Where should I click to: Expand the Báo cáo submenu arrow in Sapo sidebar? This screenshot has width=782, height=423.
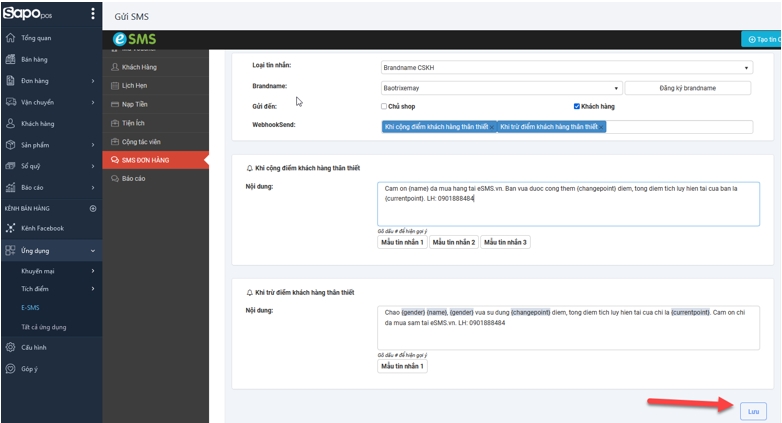point(93,188)
